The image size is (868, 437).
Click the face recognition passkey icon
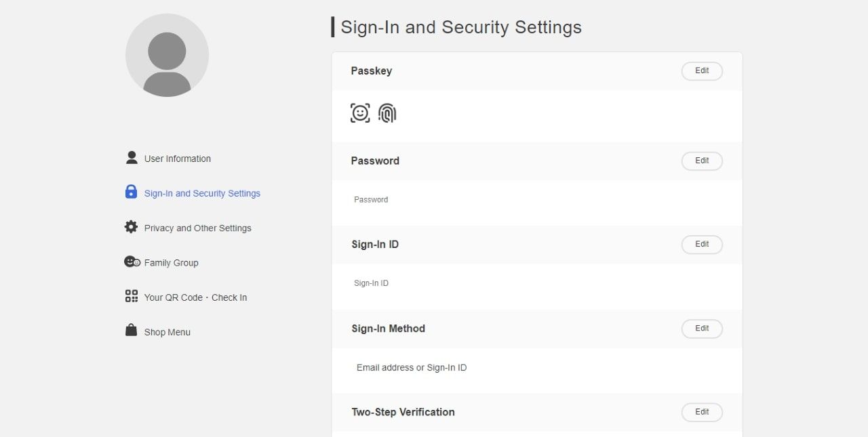pos(360,113)
